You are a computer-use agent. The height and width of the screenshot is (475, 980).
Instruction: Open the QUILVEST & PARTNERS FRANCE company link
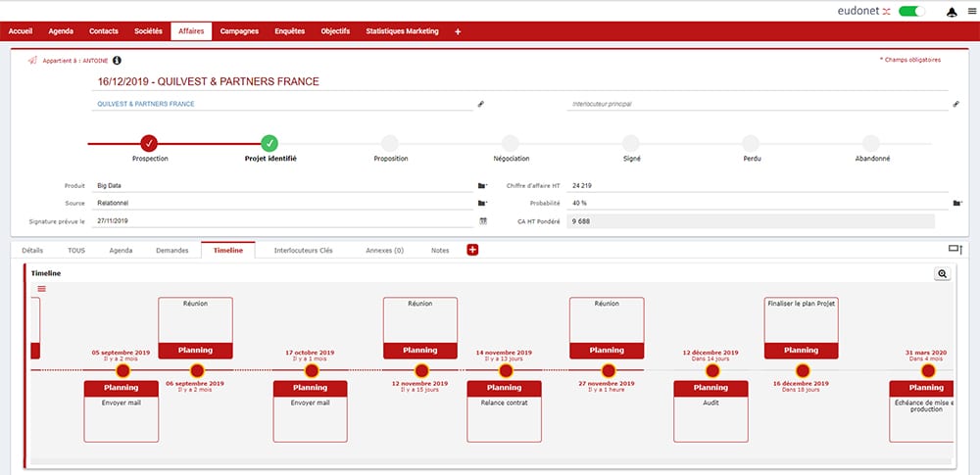point(146,104)
